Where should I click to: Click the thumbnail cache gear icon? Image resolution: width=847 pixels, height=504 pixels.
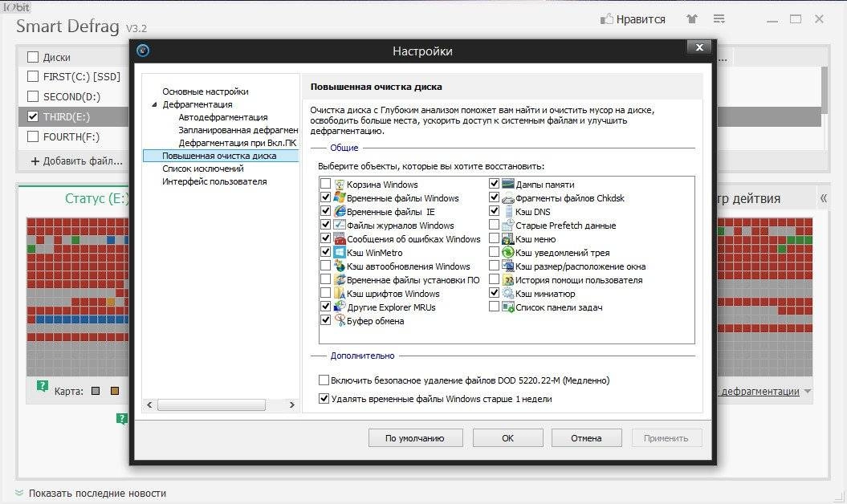(x=507, y=293)
